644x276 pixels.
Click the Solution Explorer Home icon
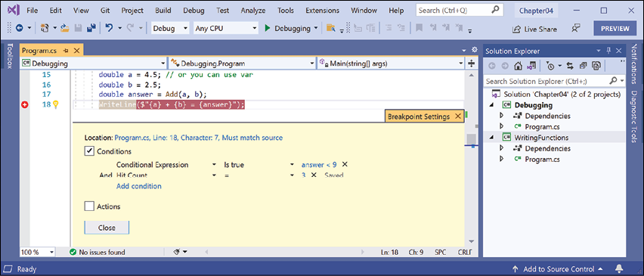click(519, 66)
